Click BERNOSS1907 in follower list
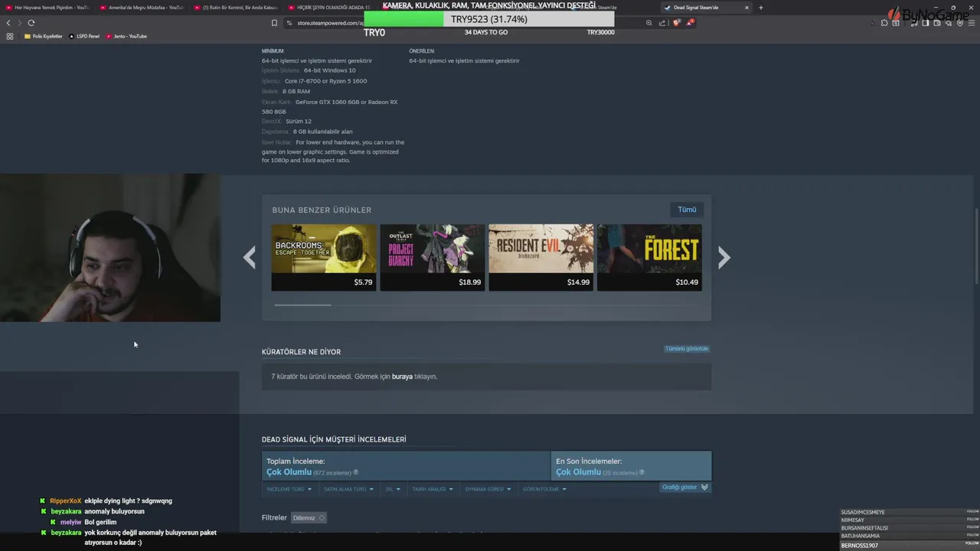This screenshot has width=980, height=551. click(x=860, y=546)
